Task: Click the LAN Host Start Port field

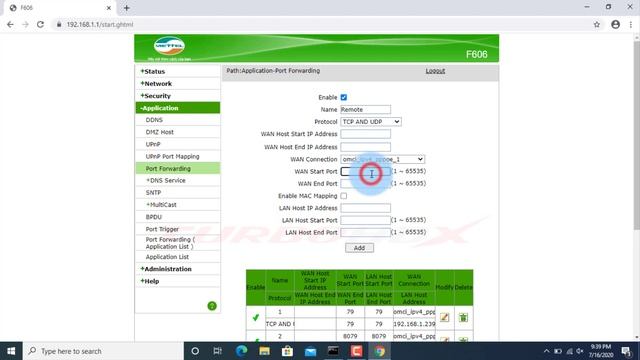Action: click(x=365, y=220)
